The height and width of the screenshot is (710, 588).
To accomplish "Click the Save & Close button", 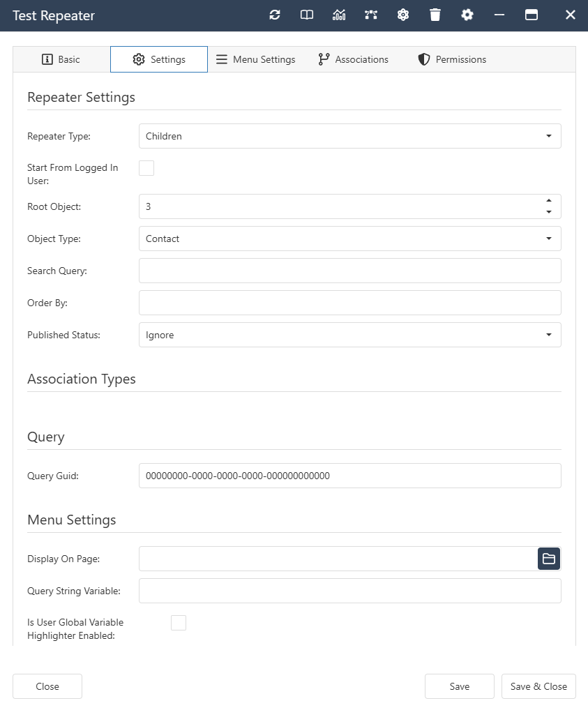I will pos(538,686).
